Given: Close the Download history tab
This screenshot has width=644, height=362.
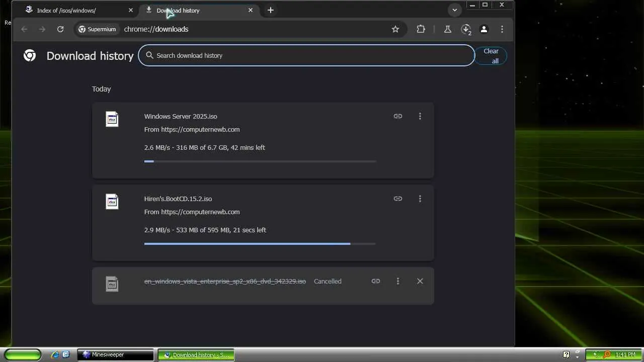Looking at the screenshot, I should pyautogui.click(x=251, y=10).
